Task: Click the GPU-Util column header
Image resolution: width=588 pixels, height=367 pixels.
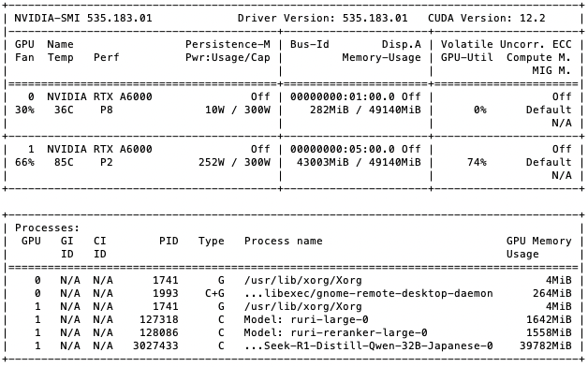Action: (x=467, y=57)
